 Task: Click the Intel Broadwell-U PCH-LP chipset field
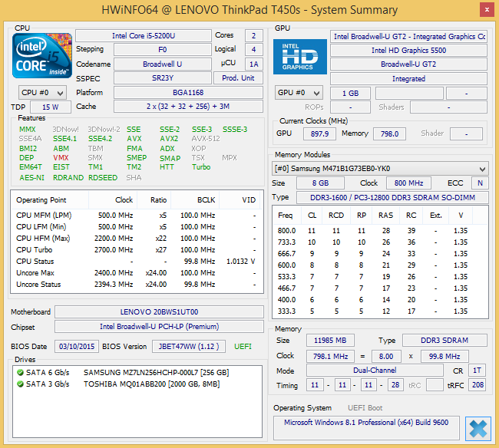[159, 327]
